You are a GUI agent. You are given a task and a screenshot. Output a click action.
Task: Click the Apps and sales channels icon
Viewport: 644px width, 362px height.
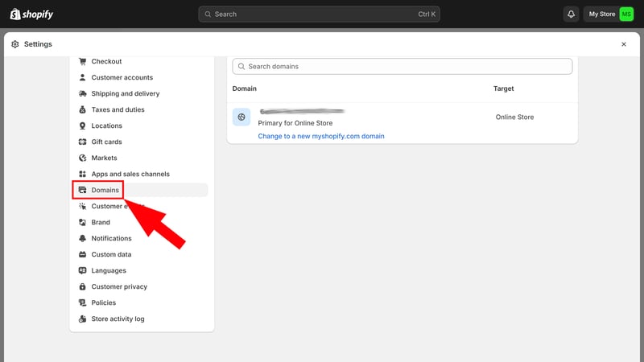pyautogui.click(x=83, y=174)
